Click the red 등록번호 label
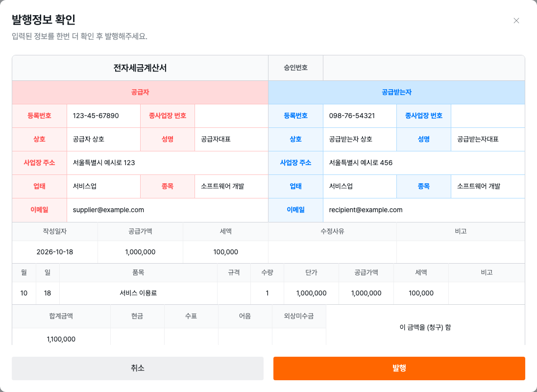 (x=39, y=116)
